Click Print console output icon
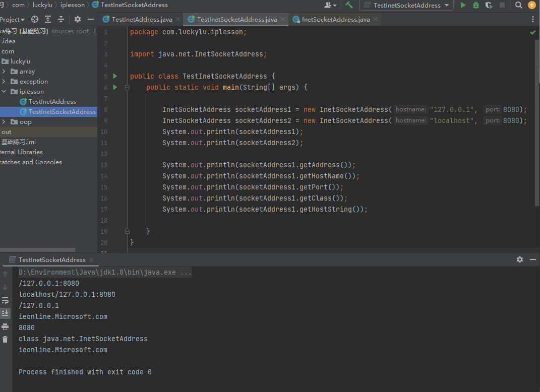The image size is (540, 392). coord(5,326)
